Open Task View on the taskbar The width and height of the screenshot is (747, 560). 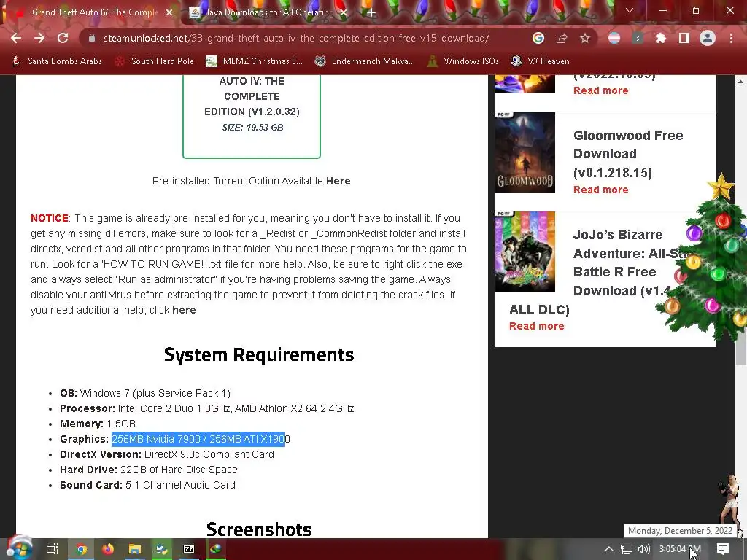point(53,549)
